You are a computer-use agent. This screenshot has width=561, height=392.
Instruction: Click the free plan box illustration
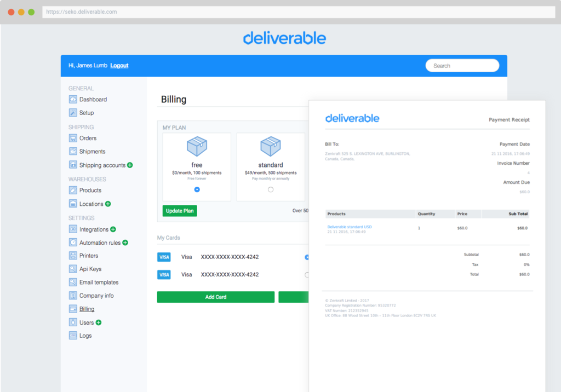197,146
